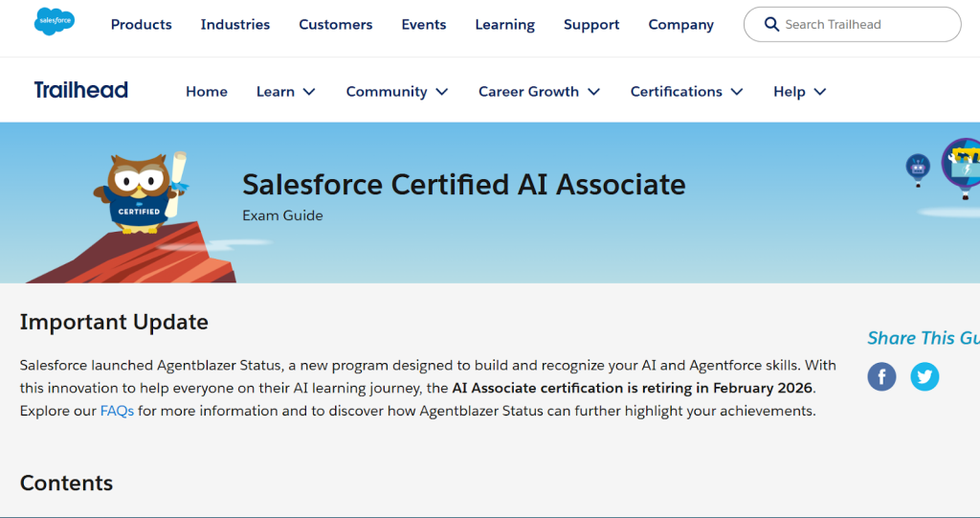Click the Salesforce cloud logo
The width and height of the screenshot is (980, 518).
click(x=55, y=21)
